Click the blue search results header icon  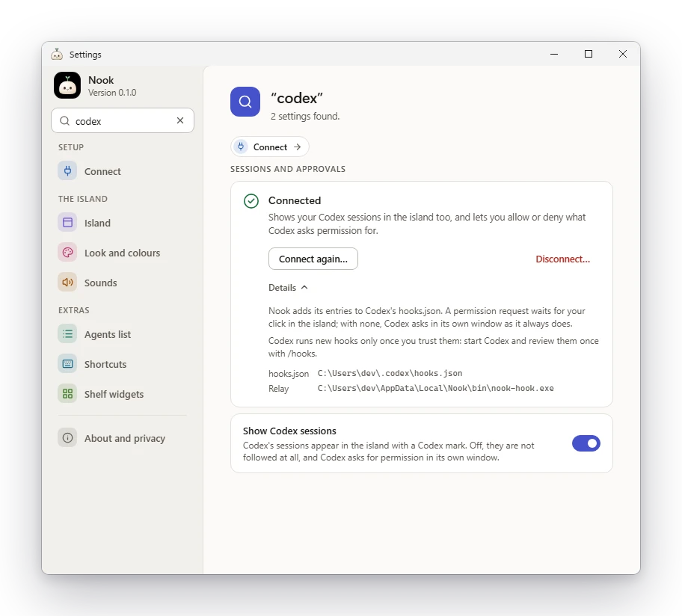(245, 102)
